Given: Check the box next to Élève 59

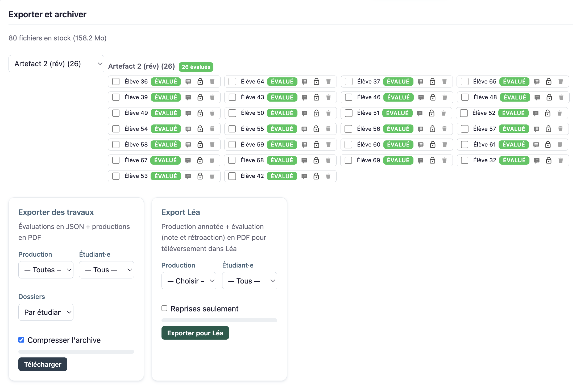Looking at the screenshot, I should pos(232,144).
